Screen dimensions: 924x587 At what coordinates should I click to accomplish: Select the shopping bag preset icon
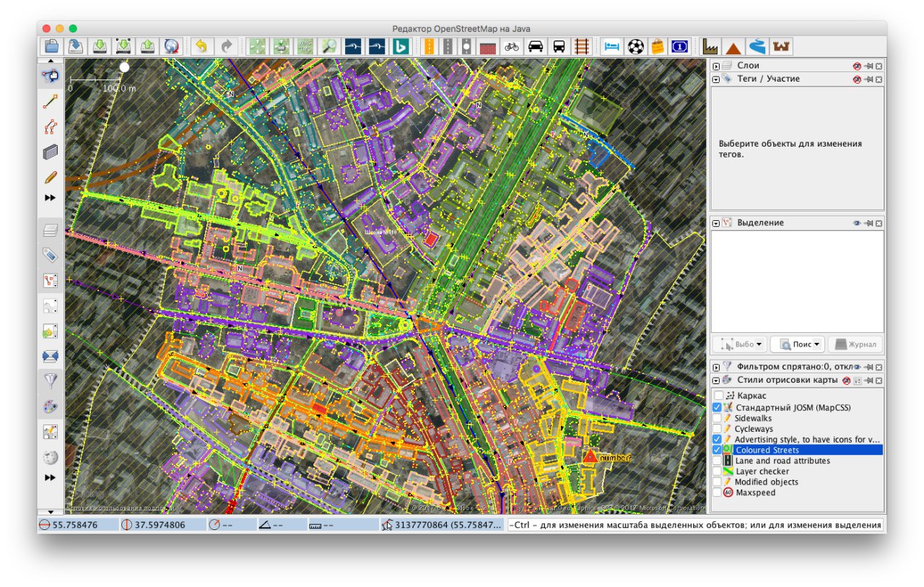pyautogui.click(x=658, y=46)
